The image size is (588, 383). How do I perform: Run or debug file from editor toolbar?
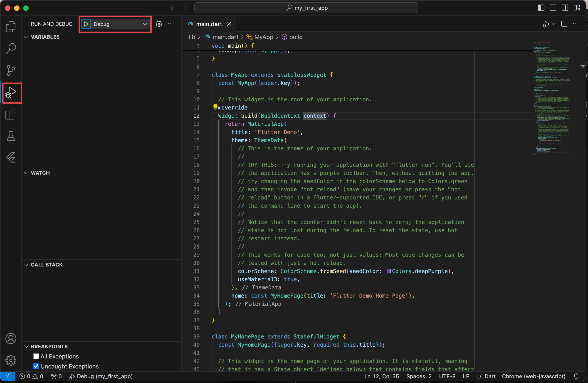tap(546, 24)
